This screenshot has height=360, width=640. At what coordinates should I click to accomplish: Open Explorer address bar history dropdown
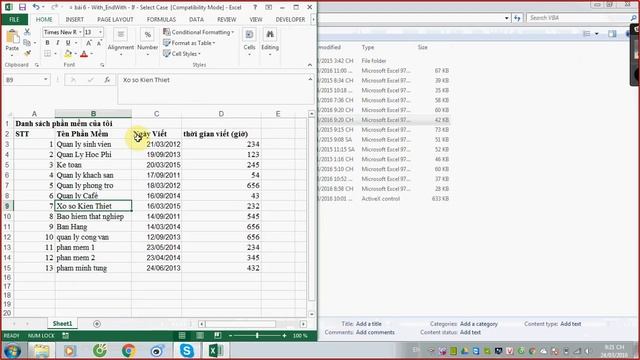tap(507, 18)
